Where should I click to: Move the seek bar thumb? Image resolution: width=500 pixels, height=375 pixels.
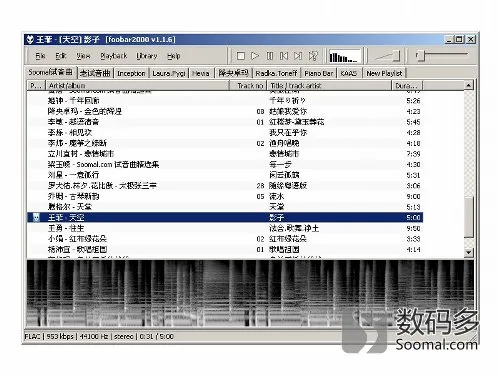point(421,56)
